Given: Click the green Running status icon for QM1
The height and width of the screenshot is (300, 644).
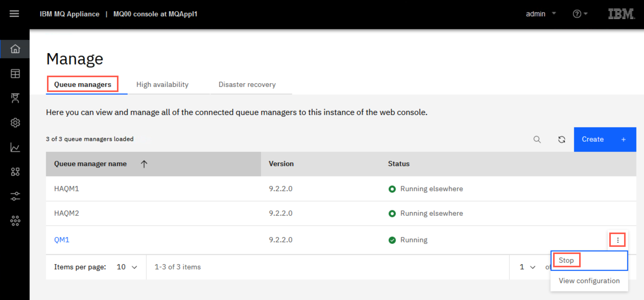Looking at the screenshot, I should [x=392, y=240].
